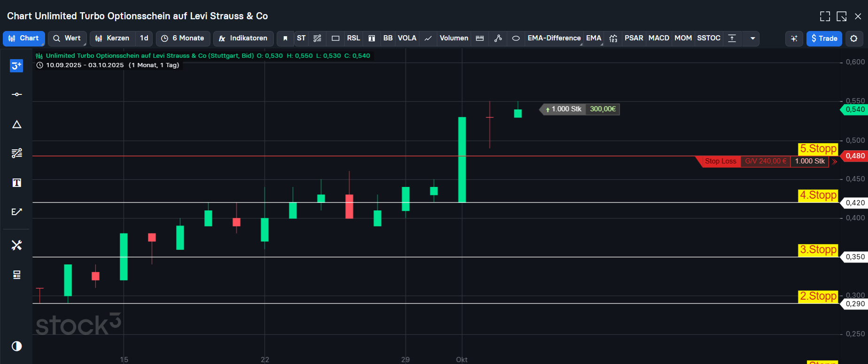
Task: Switch to the Chart tab
Action: (24, 39)
